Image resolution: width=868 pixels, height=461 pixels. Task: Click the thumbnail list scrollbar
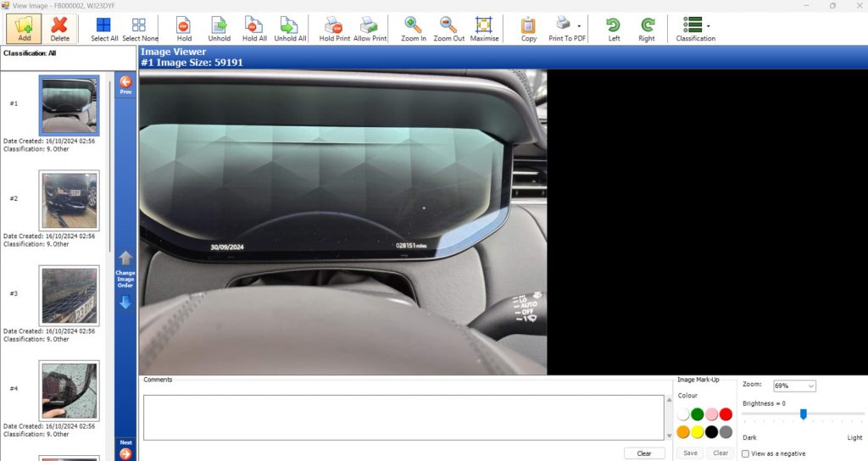click(109, 166)
